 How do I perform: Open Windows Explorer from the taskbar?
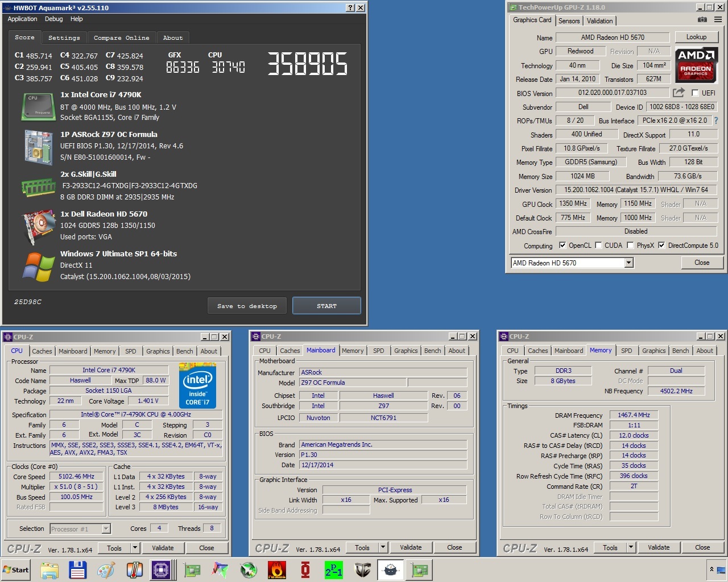pos(49,570)
